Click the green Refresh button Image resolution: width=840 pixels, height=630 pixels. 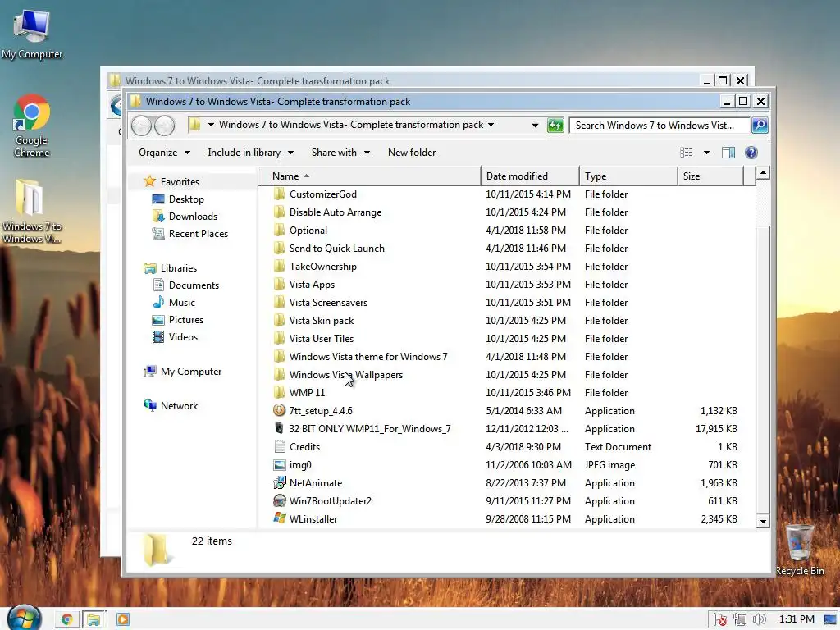pos(555,126)
